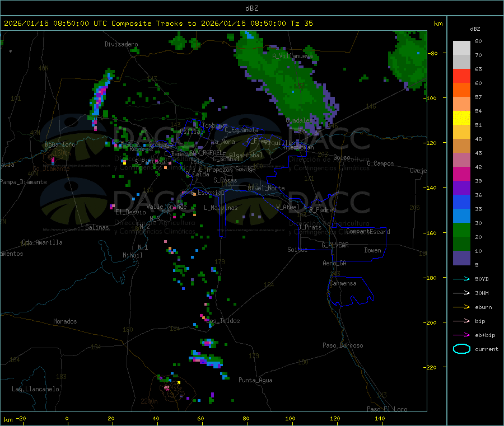Click the S_Rosas map label
Viewport: 504px width, 426px height.
click(225, 180)
